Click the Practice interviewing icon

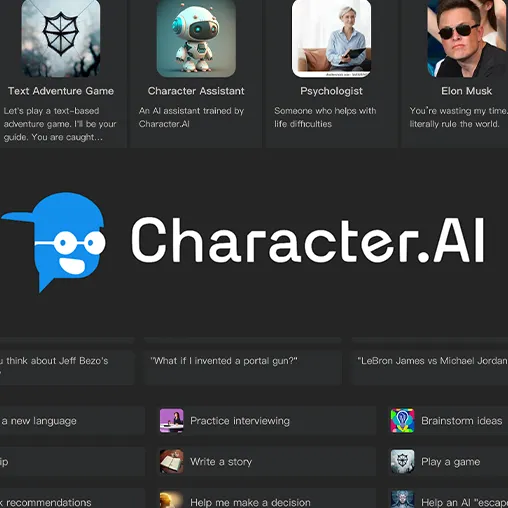(x=171, y=421)
